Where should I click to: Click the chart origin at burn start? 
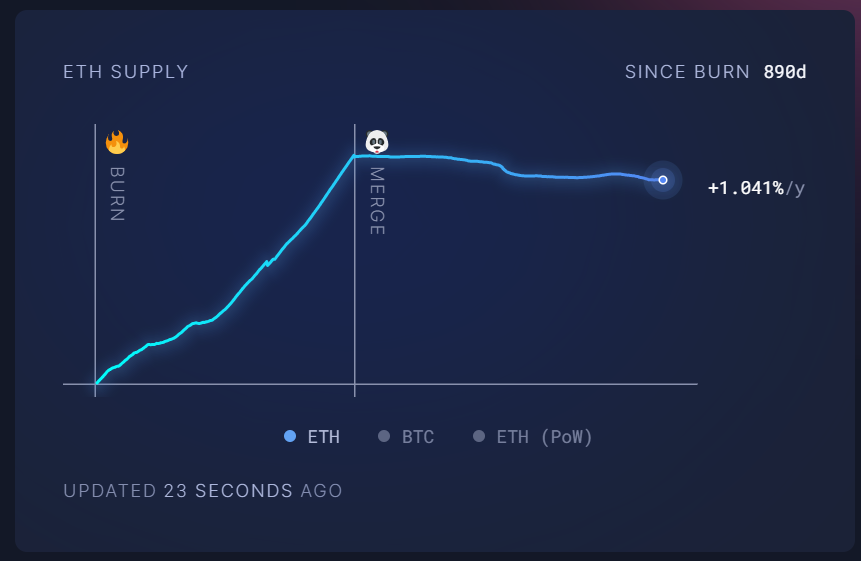96,383
